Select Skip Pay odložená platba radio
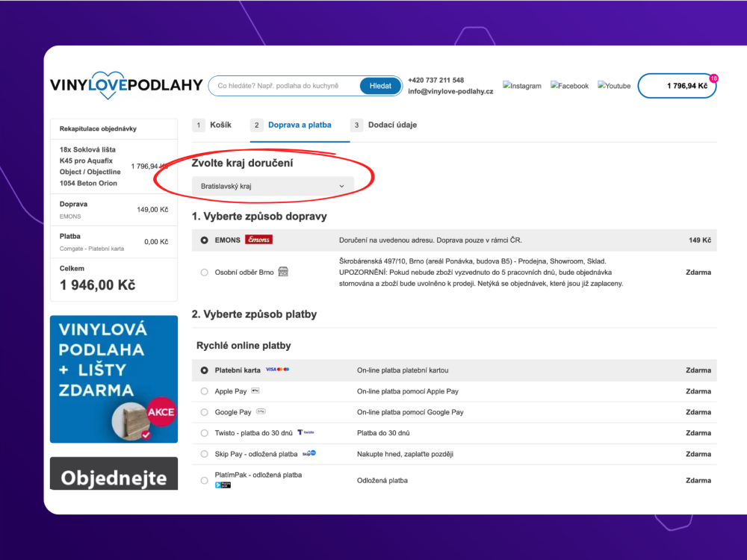The width and height of the screenshot is (747, 560). pos(205,454)
